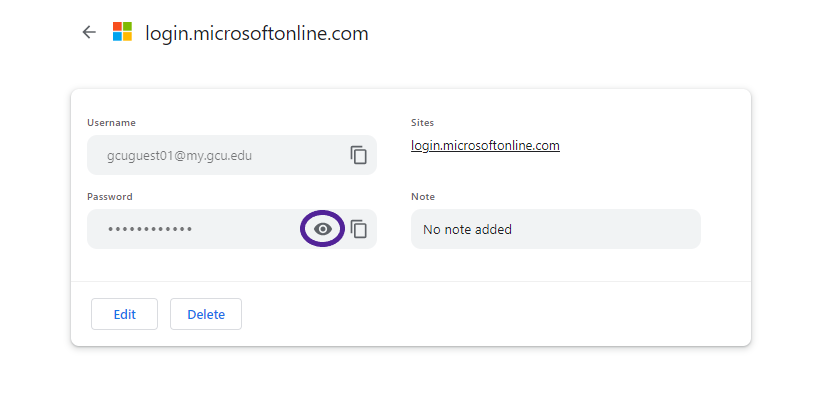Viewport: 828px width, 395px height.
Task: Go back with the left arrow
Action: [x=89, y=33]
